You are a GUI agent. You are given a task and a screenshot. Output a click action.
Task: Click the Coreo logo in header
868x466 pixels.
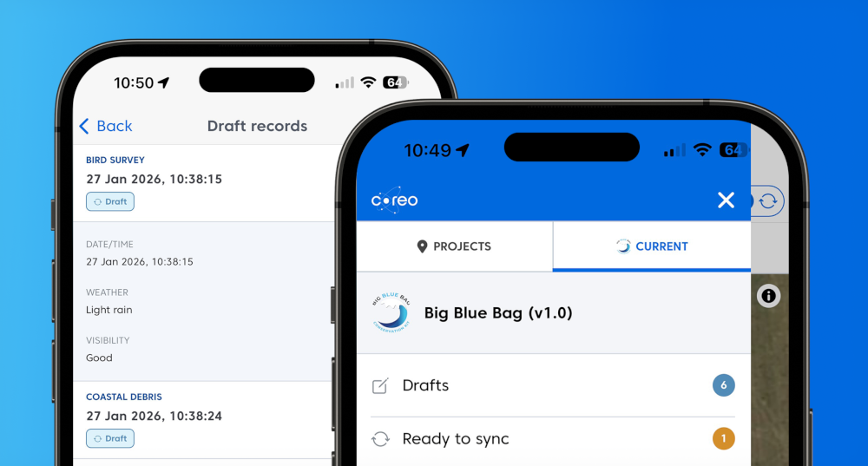tap(395, 200)
